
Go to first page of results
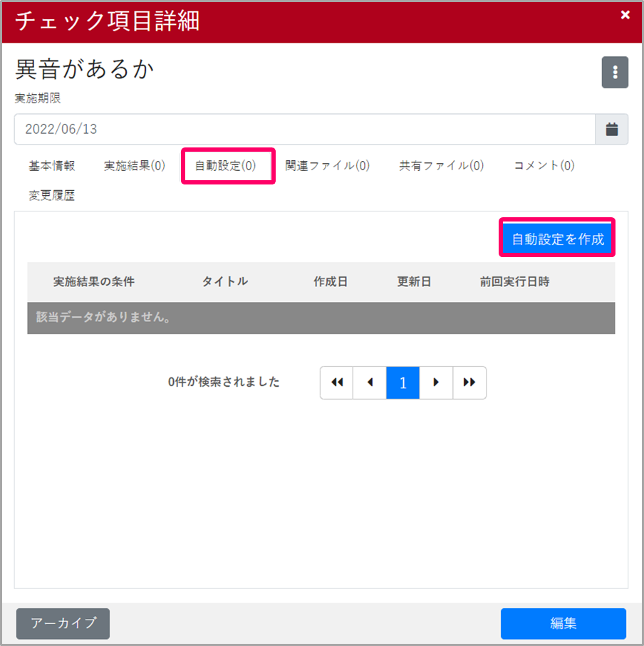coord(336,382)
